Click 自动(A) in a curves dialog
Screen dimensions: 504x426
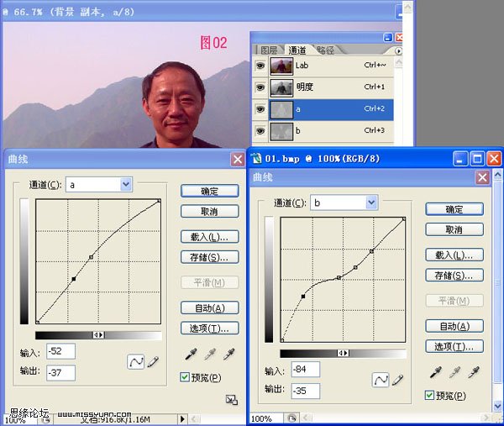point(209,308)
